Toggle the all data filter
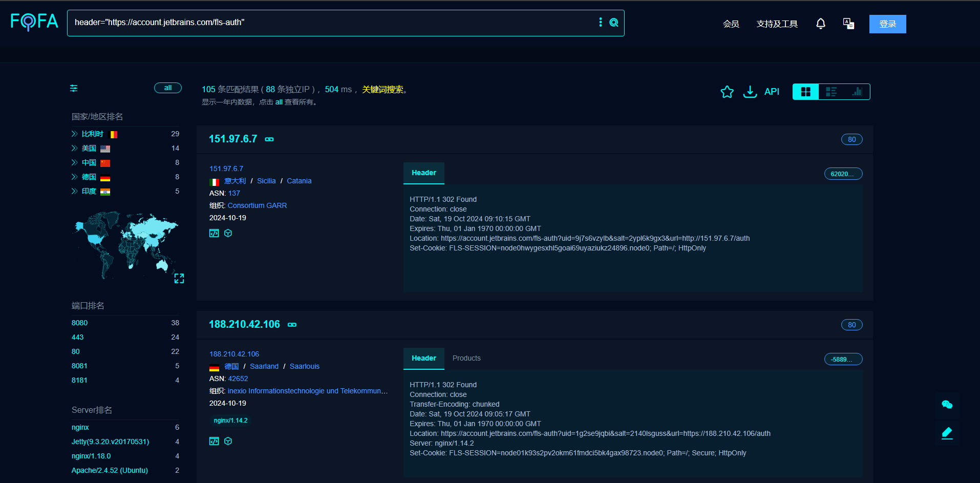 (168, 88)
